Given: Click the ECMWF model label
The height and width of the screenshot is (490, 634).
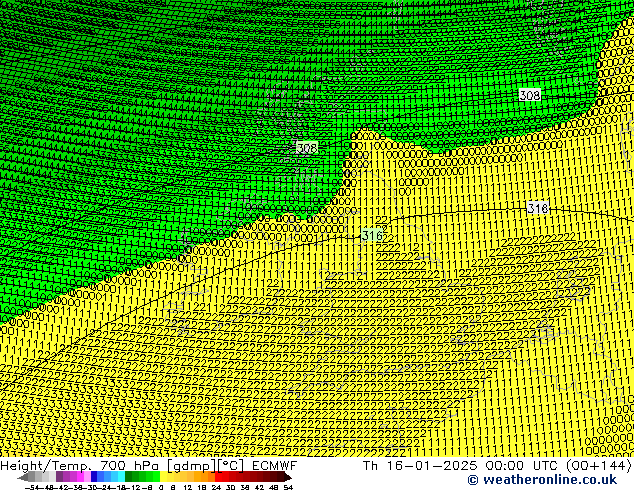Looking at the screenshot, I should click(275, 466).
